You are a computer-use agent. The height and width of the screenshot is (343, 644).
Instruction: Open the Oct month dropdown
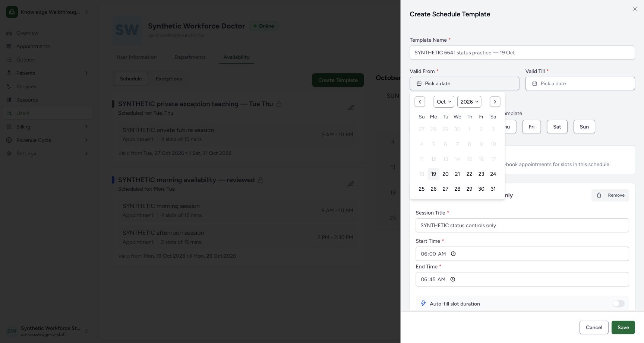[444, 102]
